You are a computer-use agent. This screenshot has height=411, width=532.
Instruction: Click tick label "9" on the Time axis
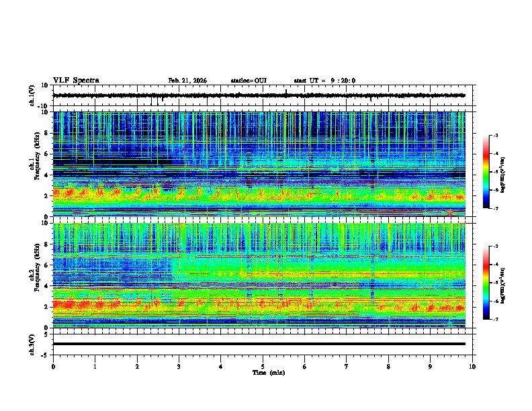pos(430,367)
